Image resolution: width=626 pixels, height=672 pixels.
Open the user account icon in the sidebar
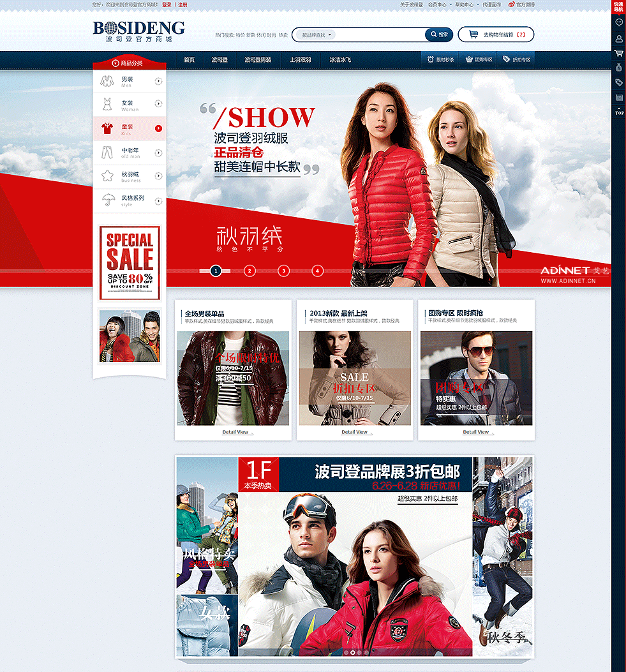pyautogui.click(x=619, y=38)
